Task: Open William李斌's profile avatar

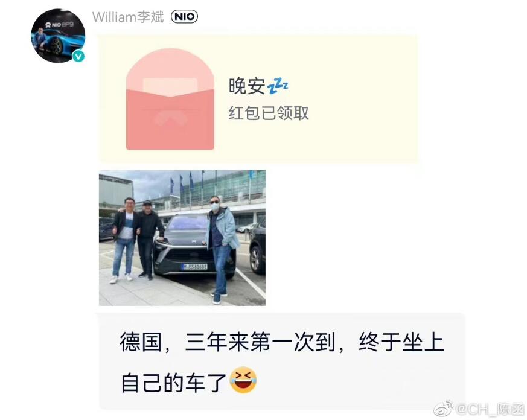Action: point(58,36)
